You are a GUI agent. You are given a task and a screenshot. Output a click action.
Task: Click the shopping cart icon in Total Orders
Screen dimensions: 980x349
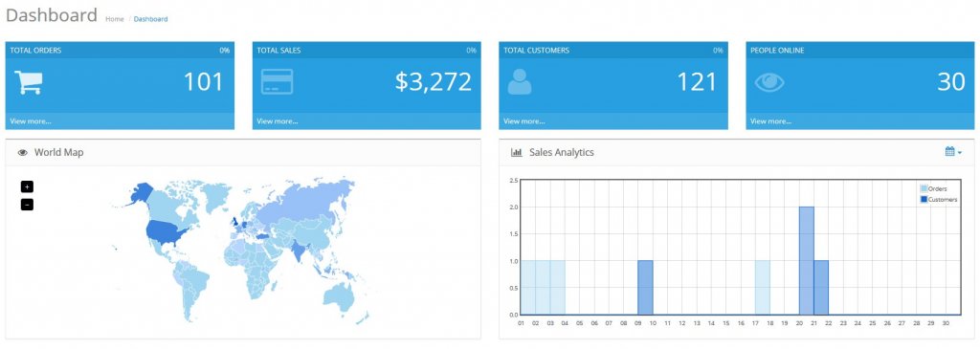coord(28,82)
